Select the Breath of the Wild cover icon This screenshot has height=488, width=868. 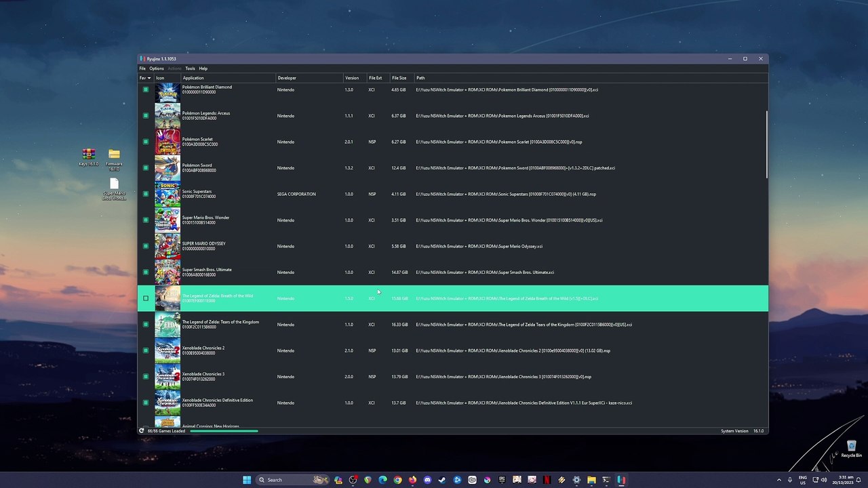[x=167, y=298]
